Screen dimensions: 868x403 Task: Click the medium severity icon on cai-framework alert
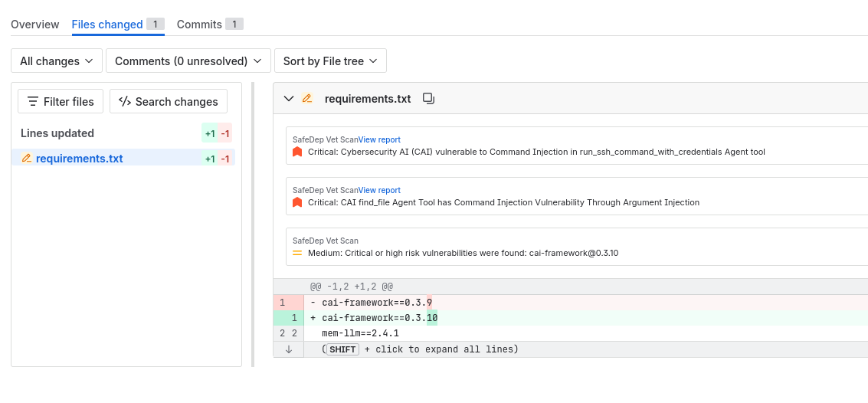(297, 253)
